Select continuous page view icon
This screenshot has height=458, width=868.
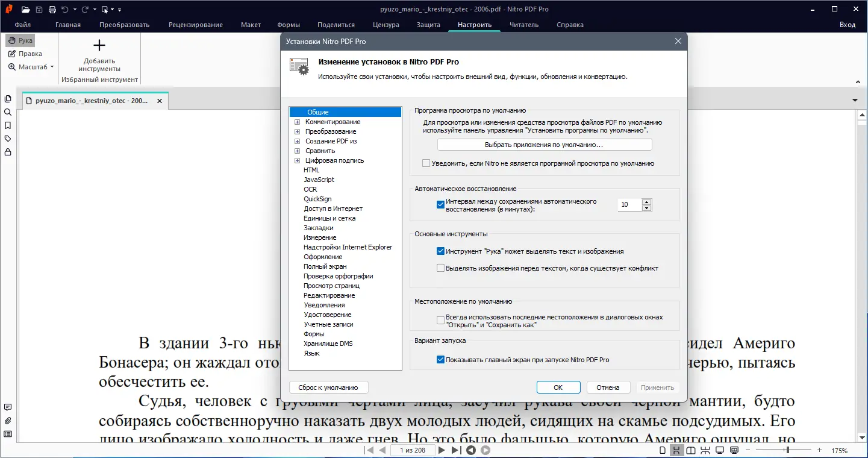click(x=676, y=450)
